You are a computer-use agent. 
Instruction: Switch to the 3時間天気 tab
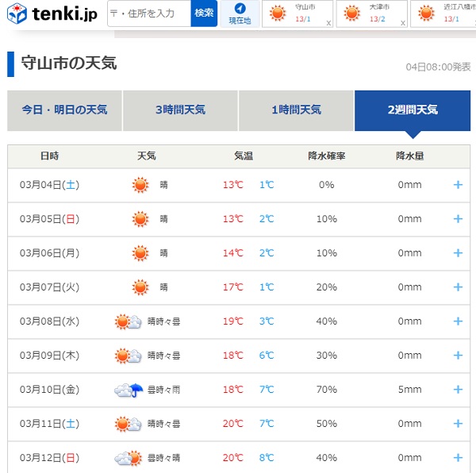180,110
